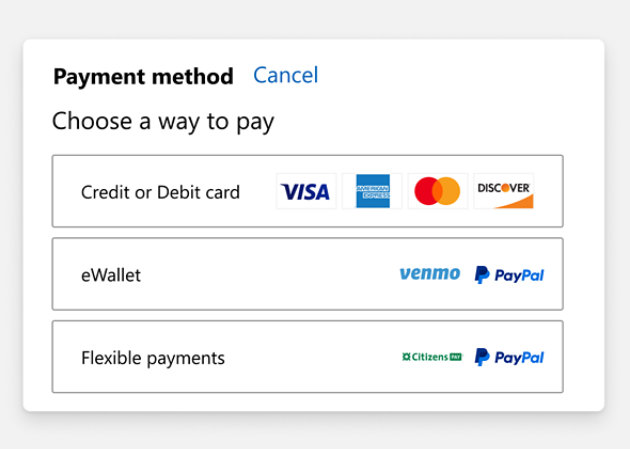
Task: Cancel the payment method selection
Action: point(285,75)
